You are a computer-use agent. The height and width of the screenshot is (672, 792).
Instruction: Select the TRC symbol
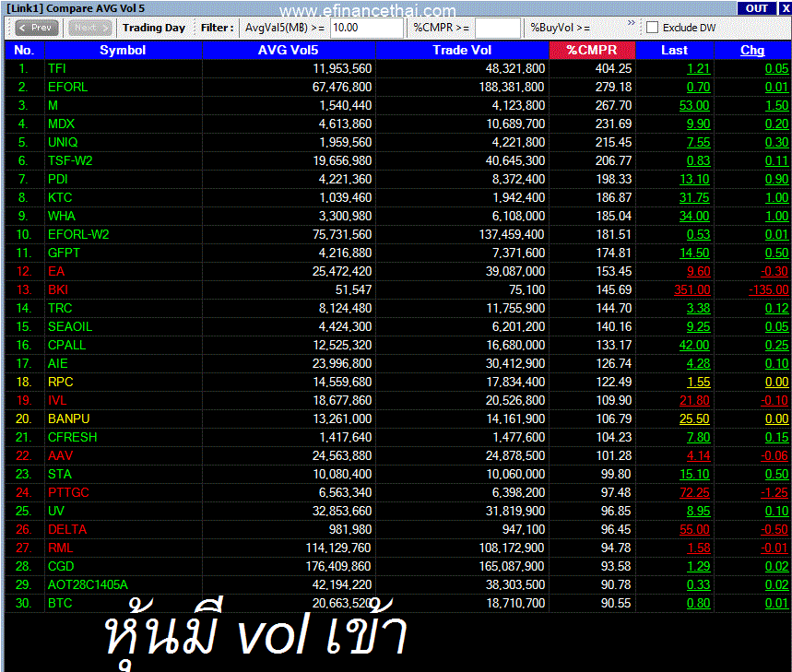click(x=60, y=308)
